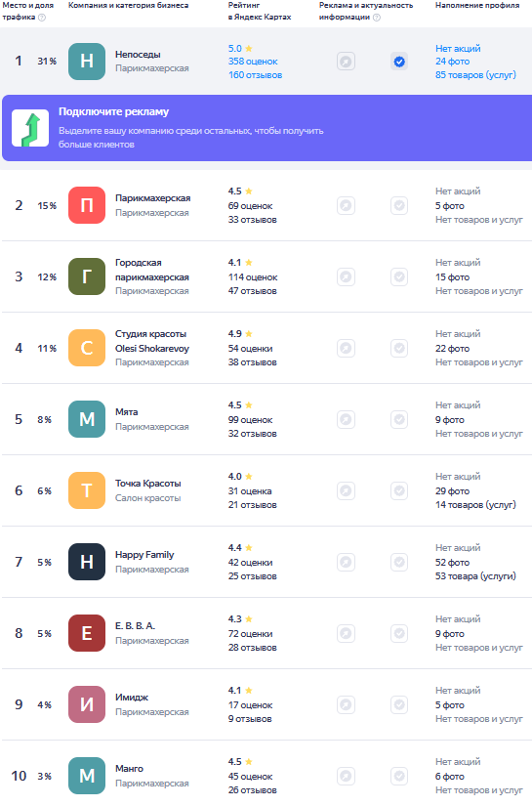This screenshot has width=532, height=806.
Task: Click the Непоседы teal avatar icon
Action: (87, 62)
